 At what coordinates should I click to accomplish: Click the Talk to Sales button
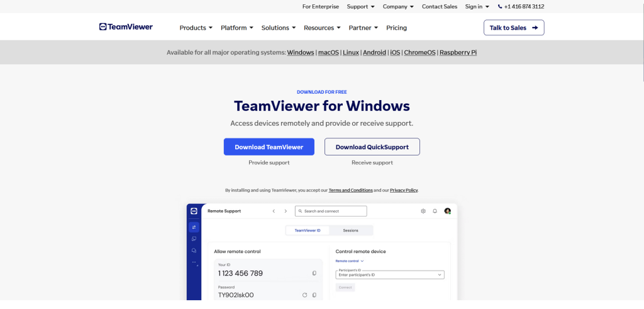coord(514,28)
